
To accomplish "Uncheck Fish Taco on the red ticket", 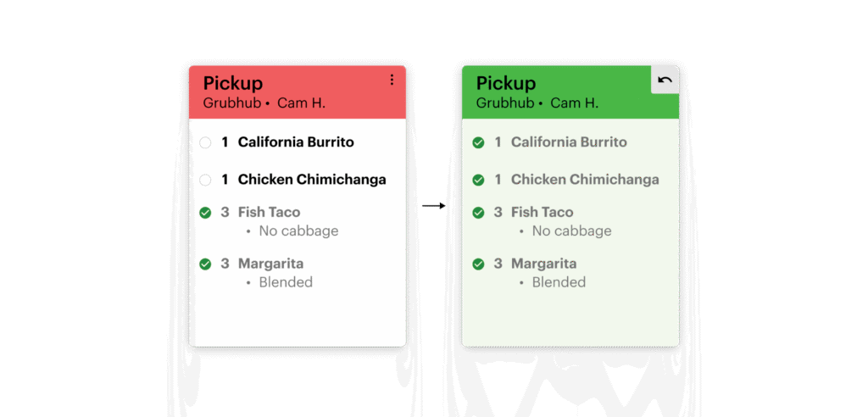I will tap(205, 213).
